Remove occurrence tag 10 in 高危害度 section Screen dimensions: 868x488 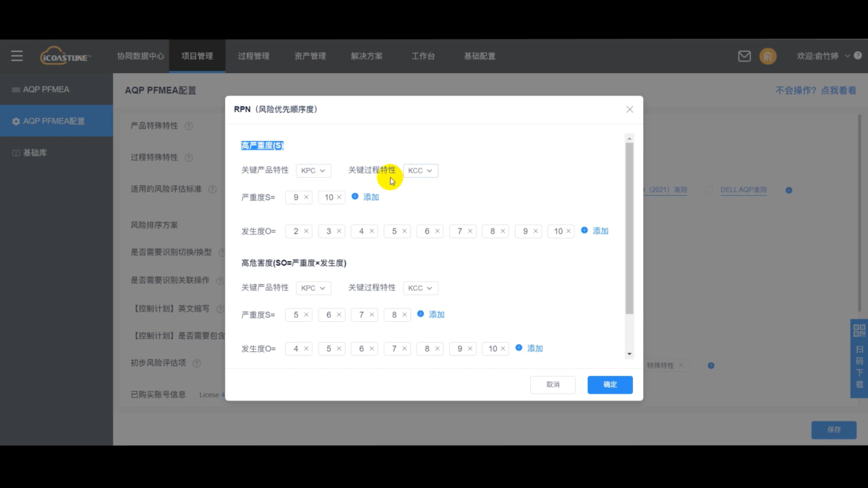click(x=503, y=348)
